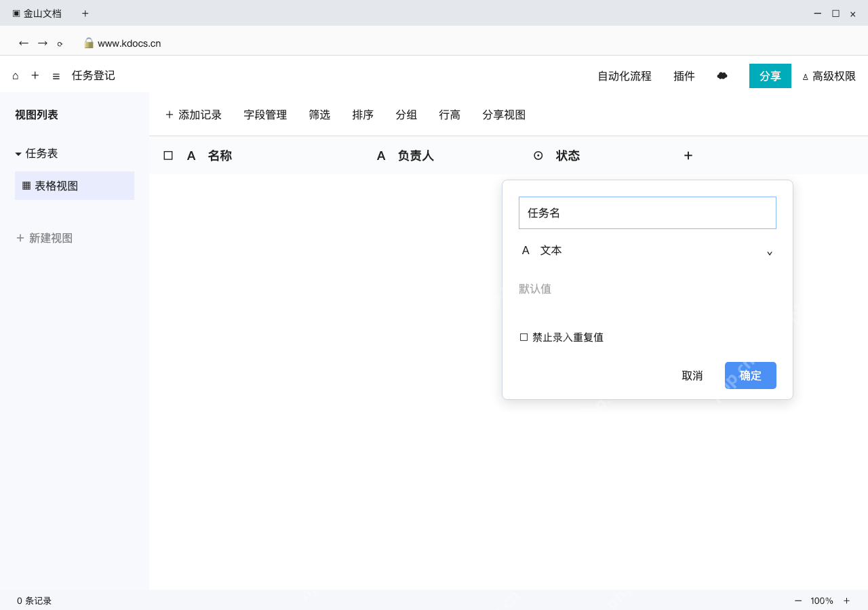The image size is (868, 610).
Task: Click the 高级权限 person icon
Action: coord(806,77)
